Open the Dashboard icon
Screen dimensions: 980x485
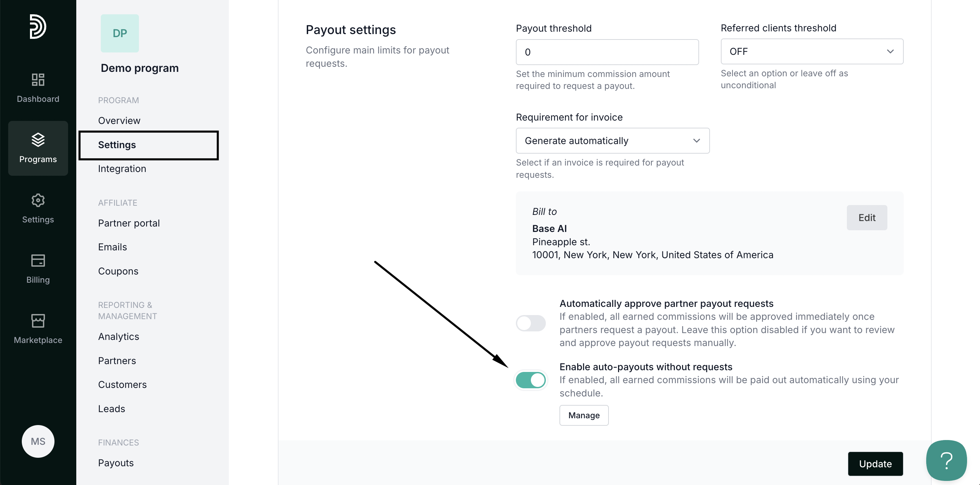[38, 80]
